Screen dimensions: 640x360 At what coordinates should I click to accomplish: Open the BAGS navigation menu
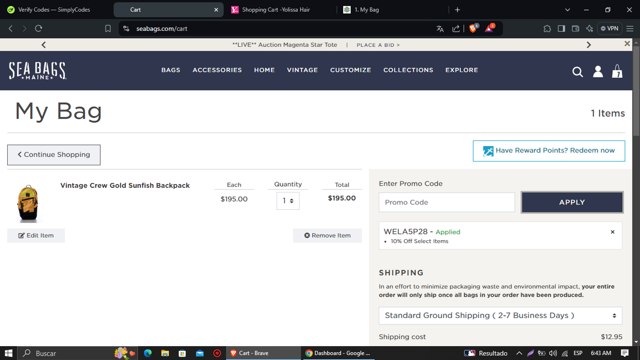coord(171,70)
